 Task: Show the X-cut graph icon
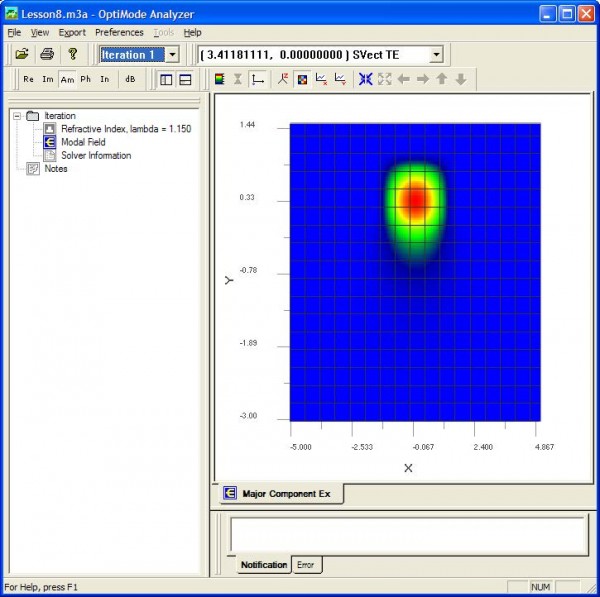coord(321,79)
